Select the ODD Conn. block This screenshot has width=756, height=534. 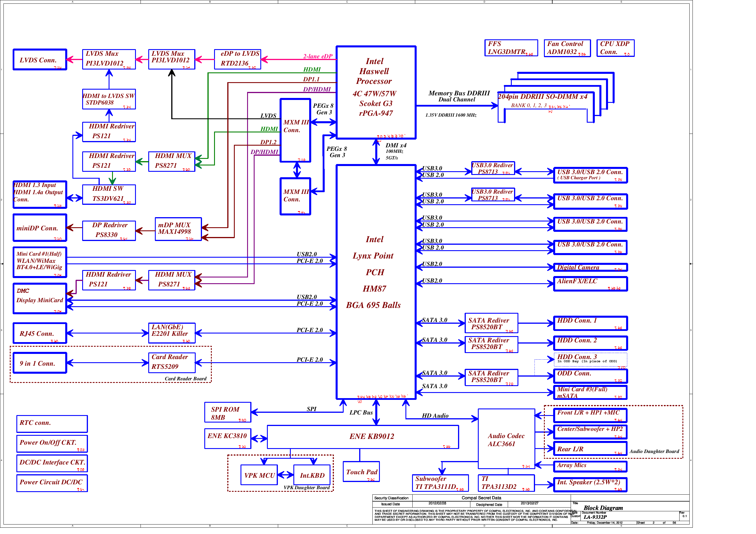590,376
